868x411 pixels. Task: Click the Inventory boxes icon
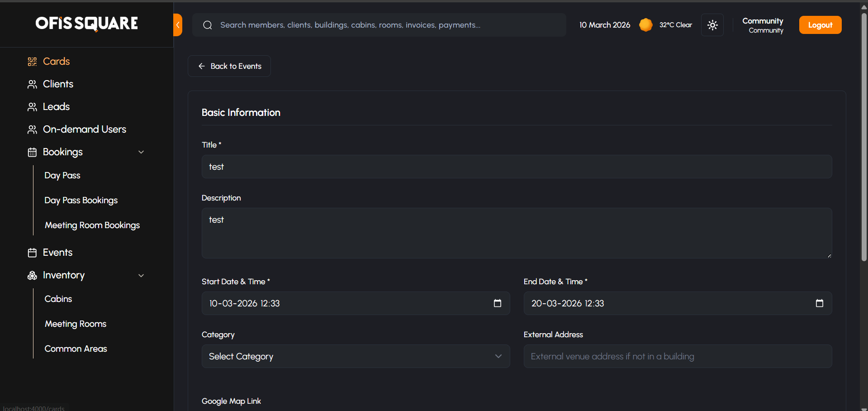[x=32, y=275]
